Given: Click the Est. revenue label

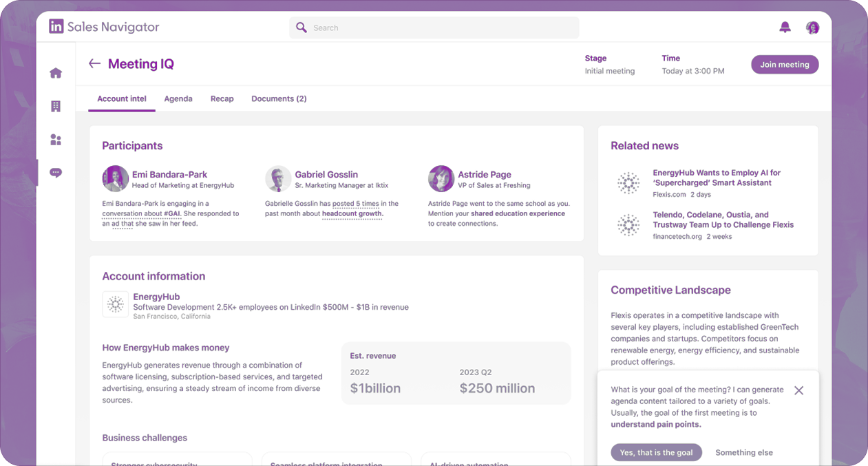Looking at the screenshot, I should 373,356.
